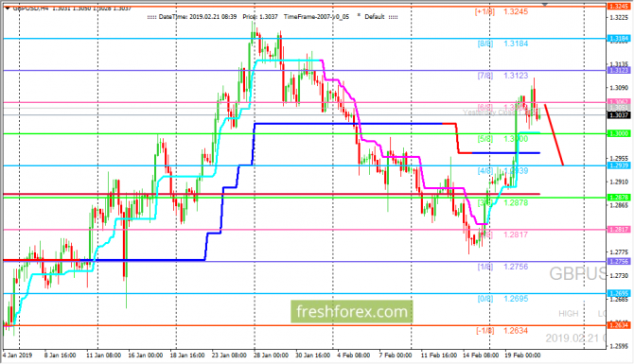The width and height of the screenshot is (634, 364).
Task: Click the gray chart shift triangle marker
Action: pos(545,5)
